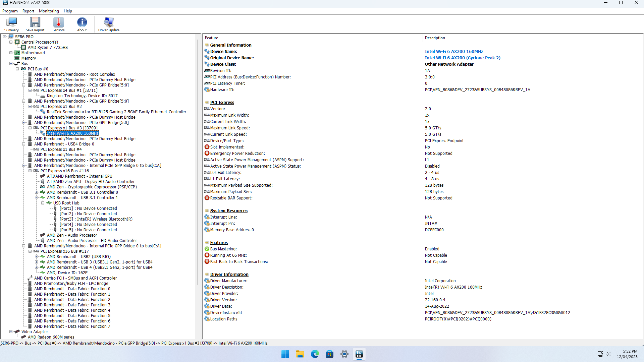644x362 pixels.
Task: Click the Motherboard tree icon
Action: click(17, 53)
